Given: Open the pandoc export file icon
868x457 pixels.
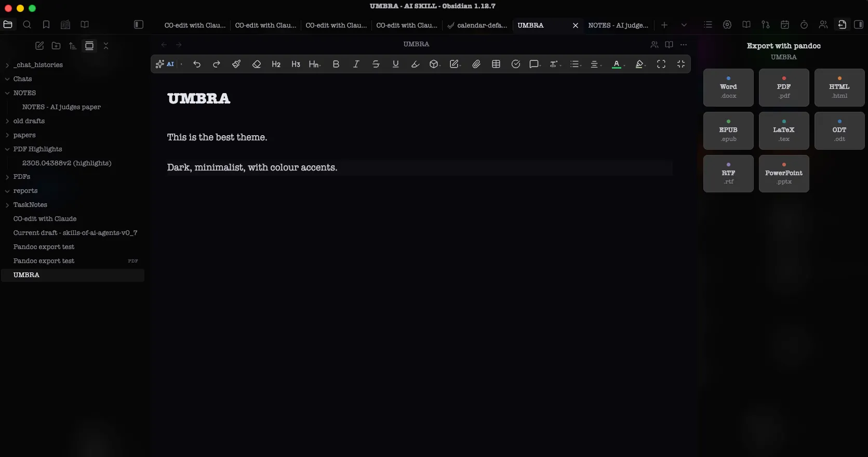Looking at the screenshot, I should tap(842, 24).
